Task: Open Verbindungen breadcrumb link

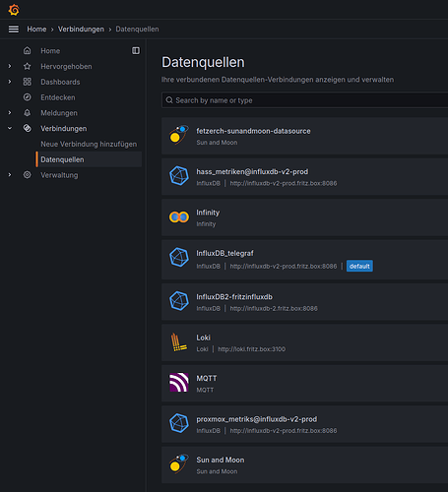Action: pos(81,30)
